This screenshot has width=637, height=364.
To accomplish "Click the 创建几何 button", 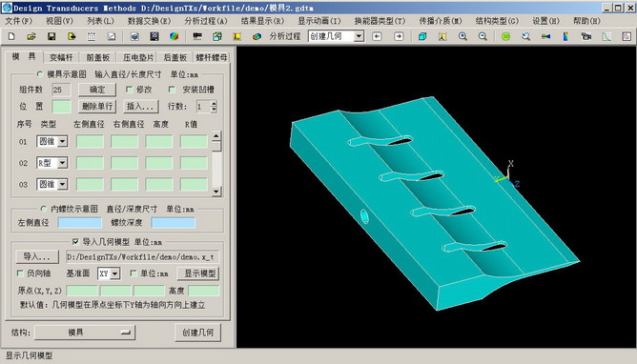I will point(197,333).
